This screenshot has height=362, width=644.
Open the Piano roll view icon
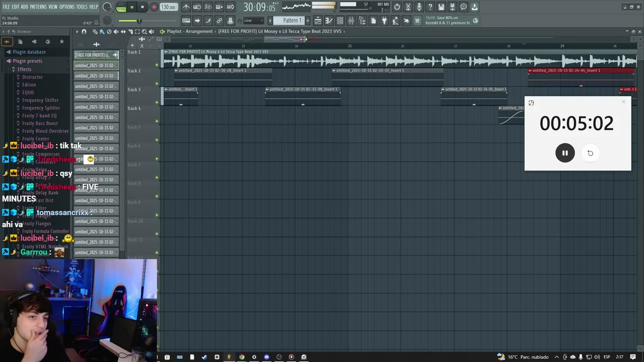click(329, 21)
